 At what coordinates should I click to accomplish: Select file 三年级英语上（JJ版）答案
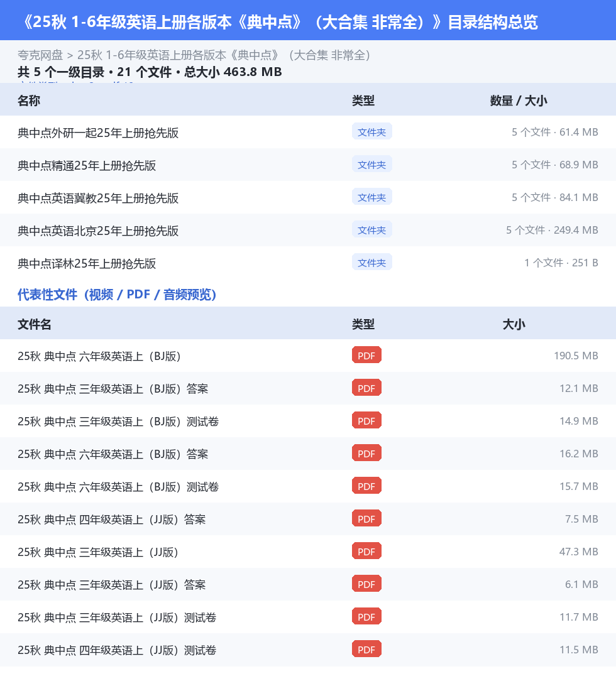(x=112, y=585)
